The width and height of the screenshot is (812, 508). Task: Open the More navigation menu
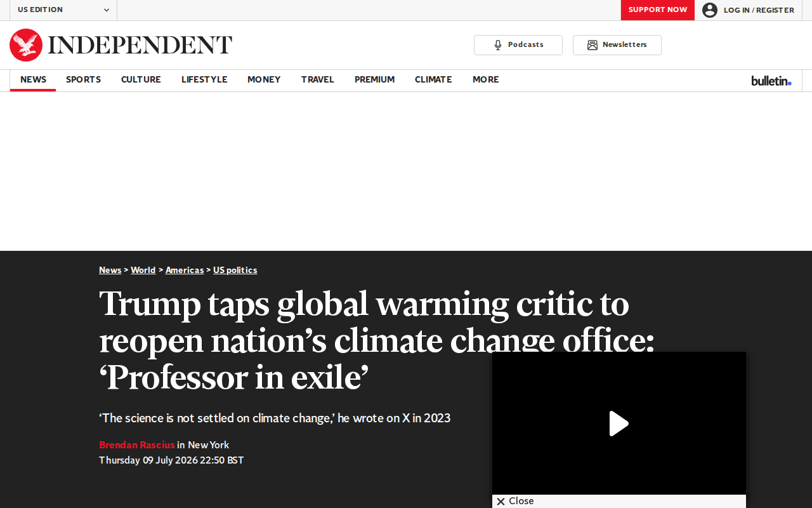[486, 80]
